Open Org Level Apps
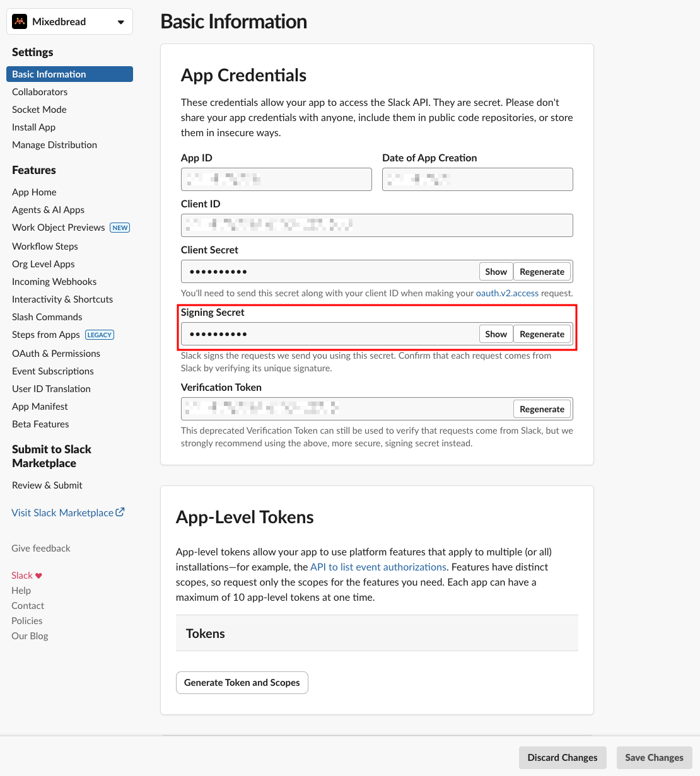This screenshot has height=776, width=700. tap(43, 264)
